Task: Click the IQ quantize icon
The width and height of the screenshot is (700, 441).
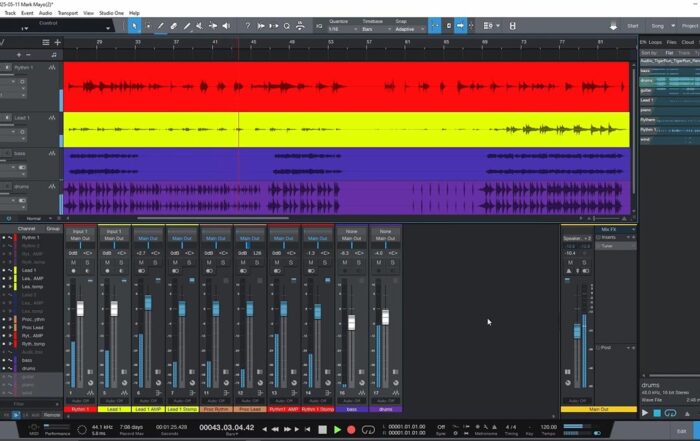Action: (319, 26)
